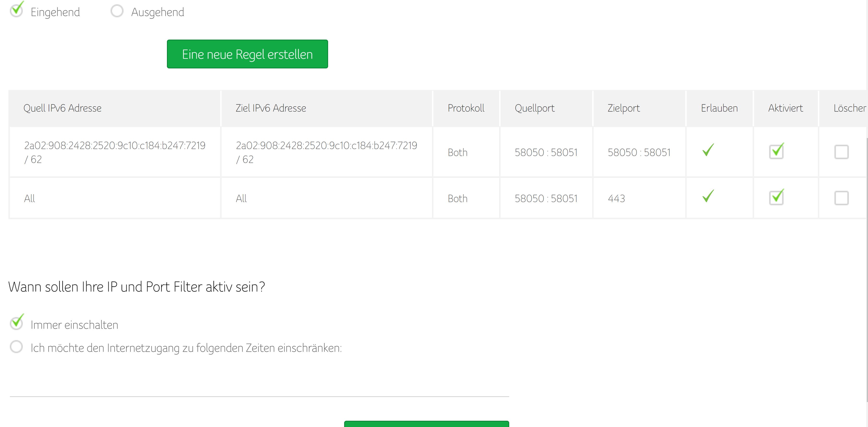Select Immer einschalten radio option
This screenshot has height=427, width=868.
click(x=16, y=323)
